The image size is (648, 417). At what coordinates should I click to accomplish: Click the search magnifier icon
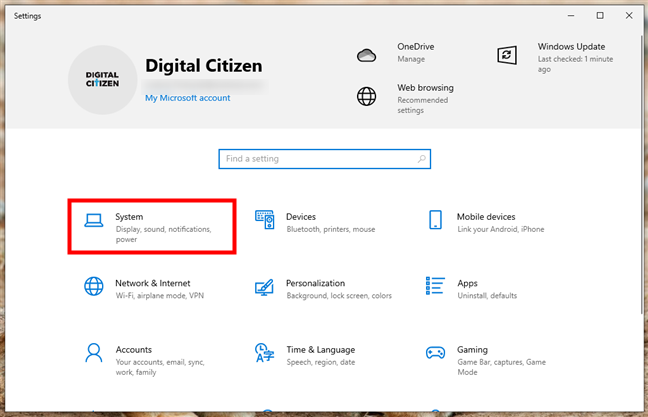422,159
